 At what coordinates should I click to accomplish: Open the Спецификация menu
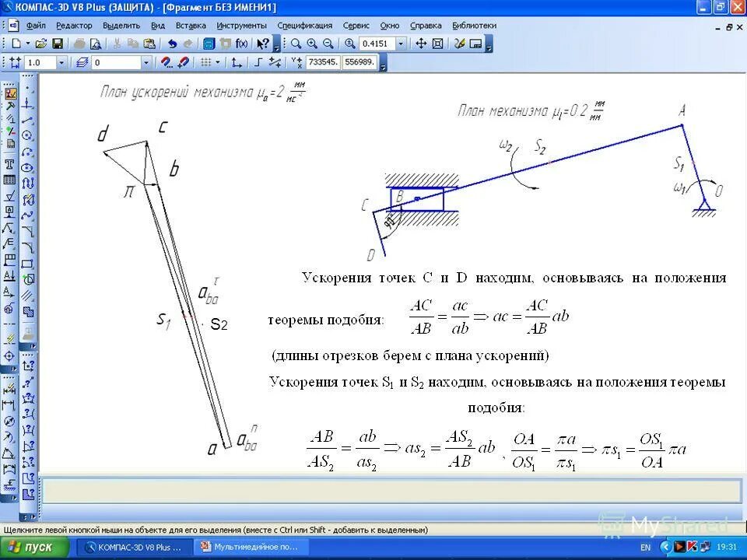(305, 26)
